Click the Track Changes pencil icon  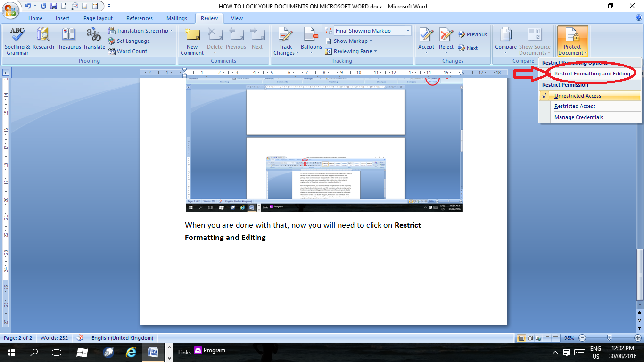pyautogui.click(x=286, y=35)
